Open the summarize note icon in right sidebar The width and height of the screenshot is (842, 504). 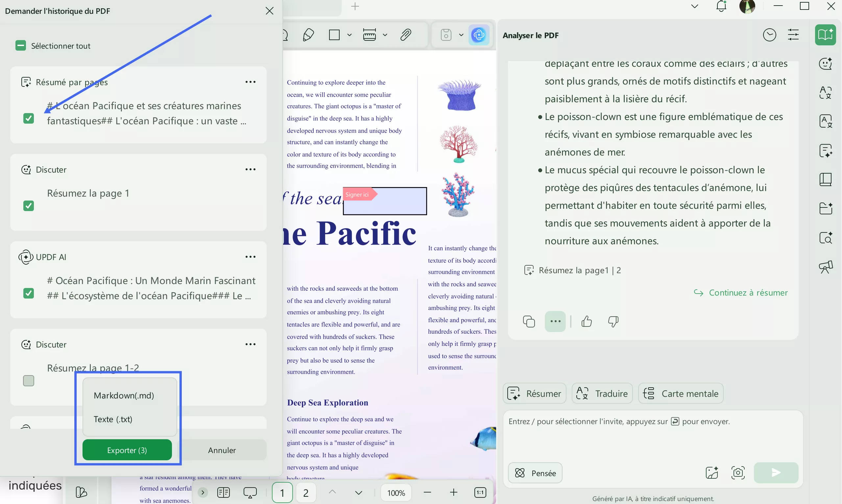pos(826,151)
